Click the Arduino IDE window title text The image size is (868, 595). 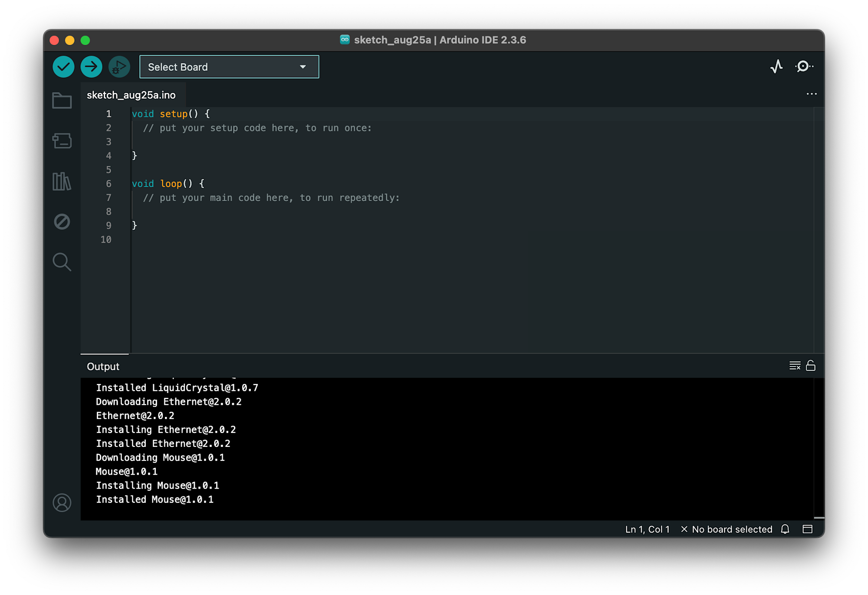[440, 40]
